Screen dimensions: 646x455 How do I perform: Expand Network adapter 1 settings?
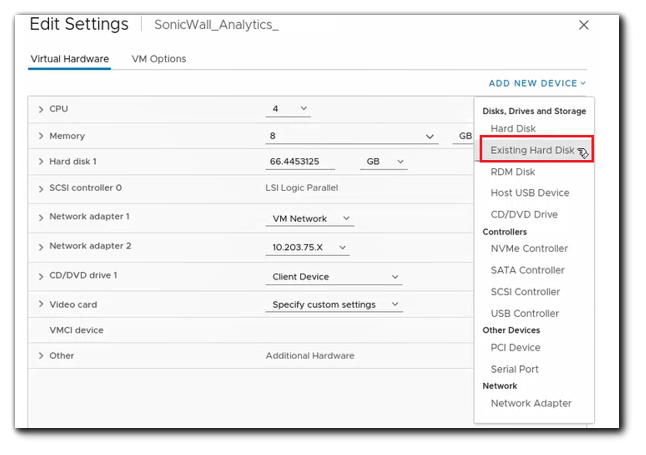click(x=41, y=217)
